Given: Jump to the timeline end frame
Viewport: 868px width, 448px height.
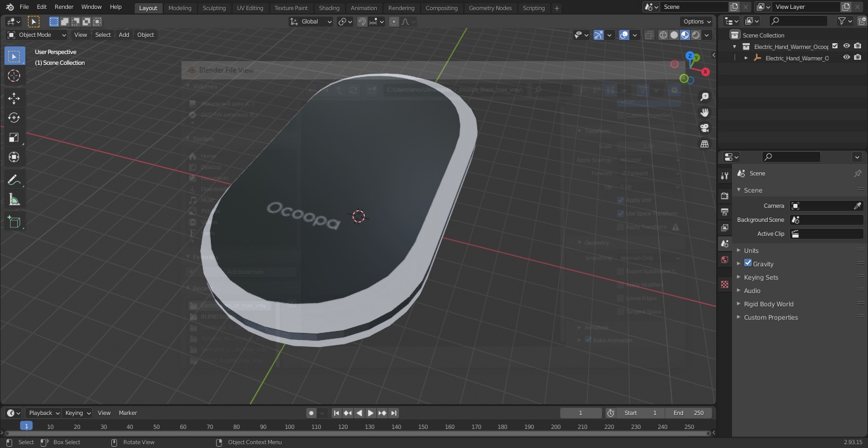Looking at the screenshot, I should click(394, 413).
